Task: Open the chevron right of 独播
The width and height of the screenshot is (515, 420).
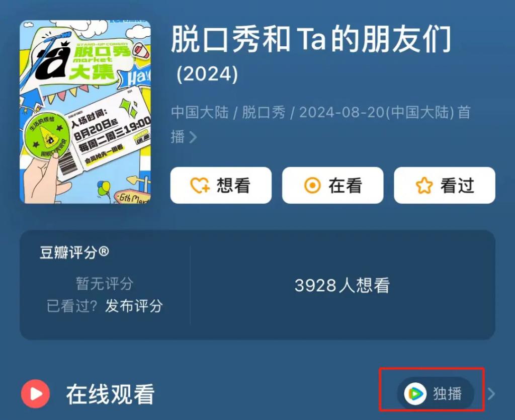Action: tap(491, 394)
